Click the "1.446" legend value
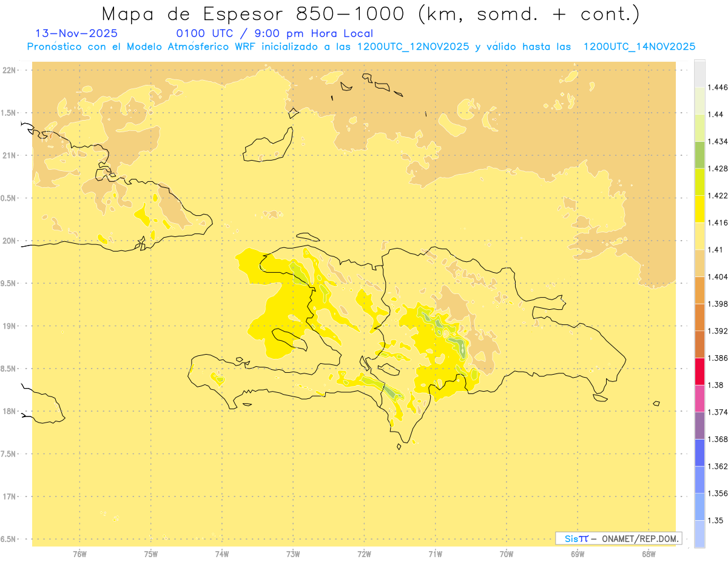This screenshot has width=728, height=562. (718, 87)
